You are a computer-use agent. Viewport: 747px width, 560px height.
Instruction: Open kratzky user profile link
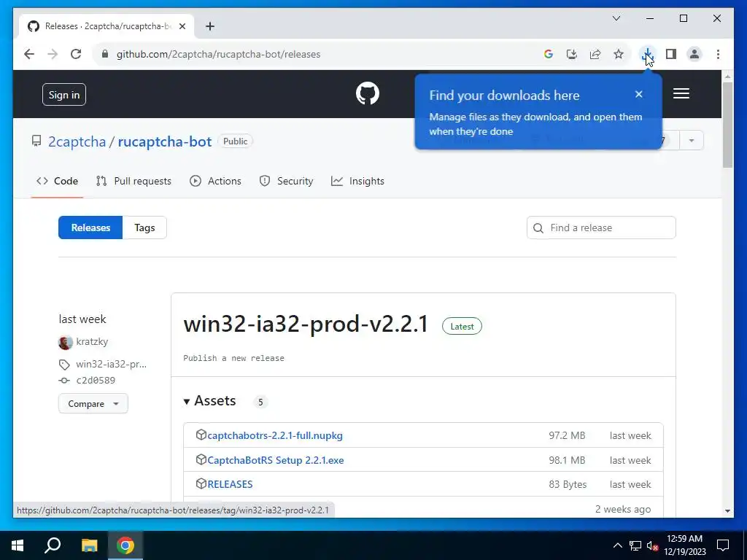92,342
